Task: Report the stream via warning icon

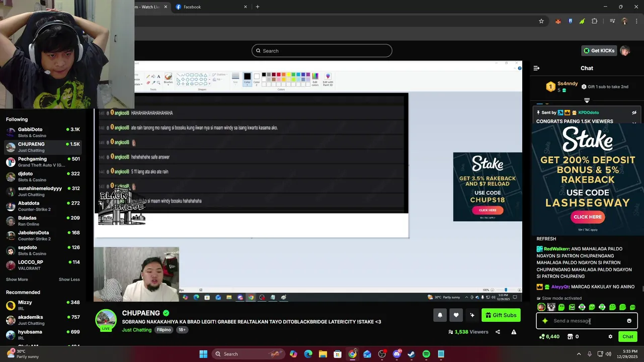Action: point(514,332)
